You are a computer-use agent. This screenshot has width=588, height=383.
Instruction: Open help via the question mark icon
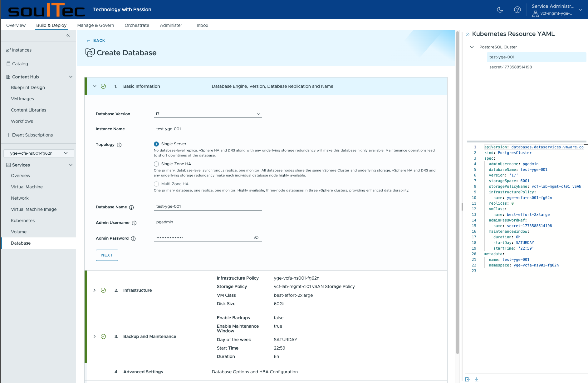point(517,10)
